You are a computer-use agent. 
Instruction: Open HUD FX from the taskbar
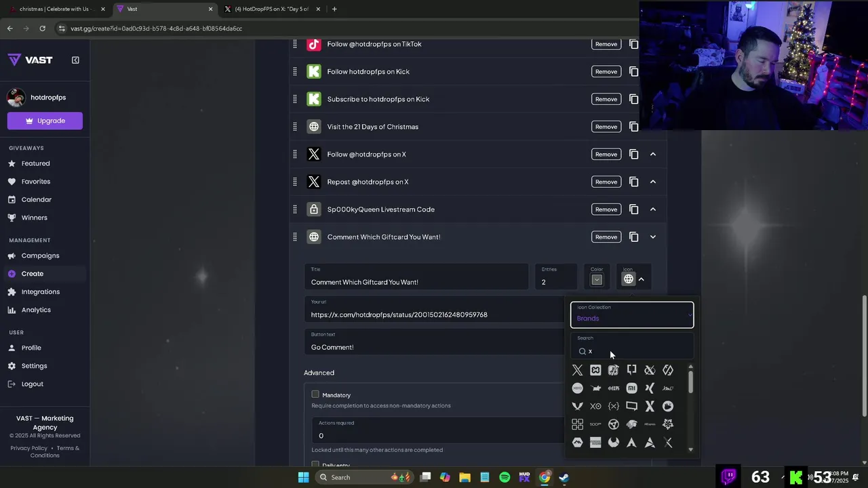click(x=524, y=477)
